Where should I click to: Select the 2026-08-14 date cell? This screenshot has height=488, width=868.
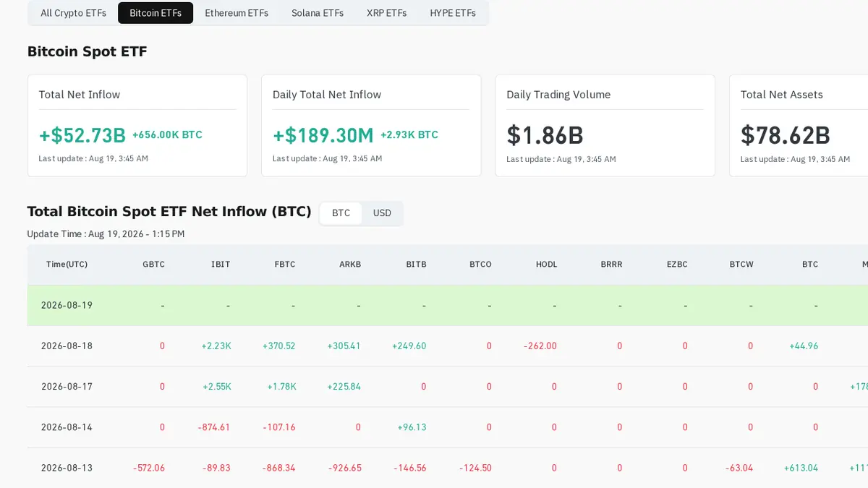tap(67, 427)
